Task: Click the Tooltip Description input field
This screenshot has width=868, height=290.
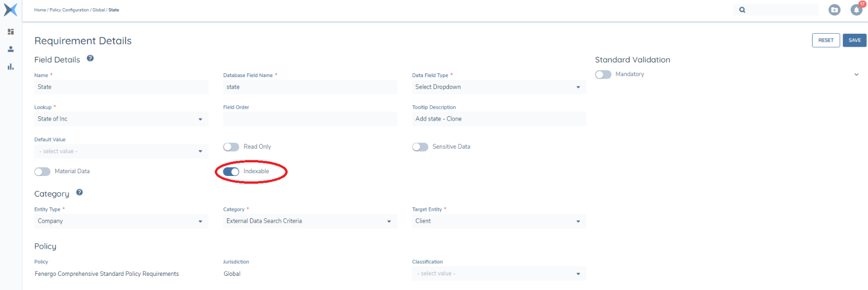Action: coord(498,119)
